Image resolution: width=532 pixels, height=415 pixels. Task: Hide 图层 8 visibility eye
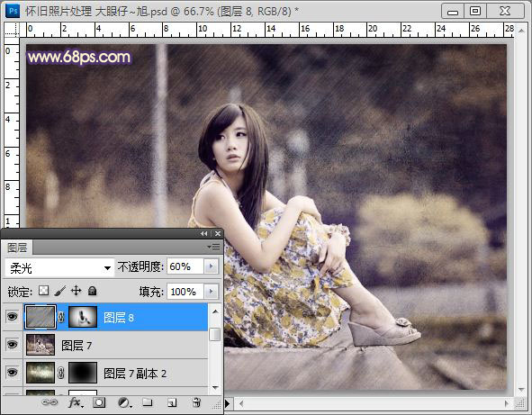point(12,317)
